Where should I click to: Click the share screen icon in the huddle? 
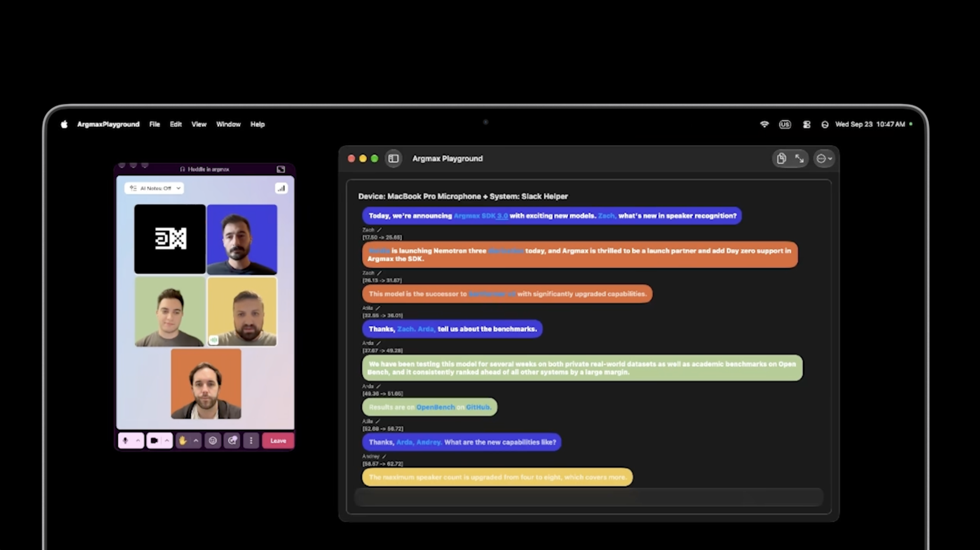click(x=232, y=440)
